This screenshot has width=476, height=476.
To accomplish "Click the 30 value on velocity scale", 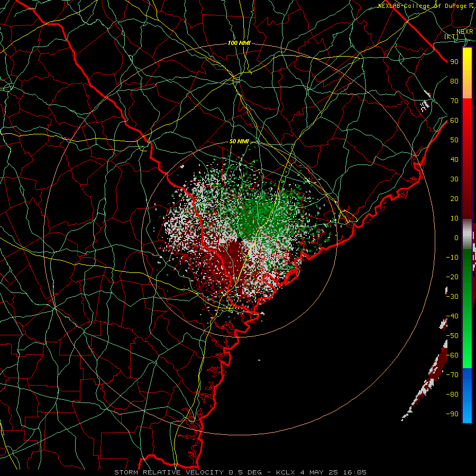I will [x=454, y=179].
